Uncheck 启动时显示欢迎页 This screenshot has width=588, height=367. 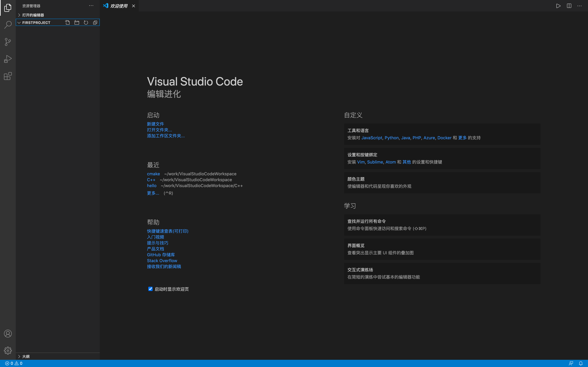pyautogui.click(x=150, y=289)
